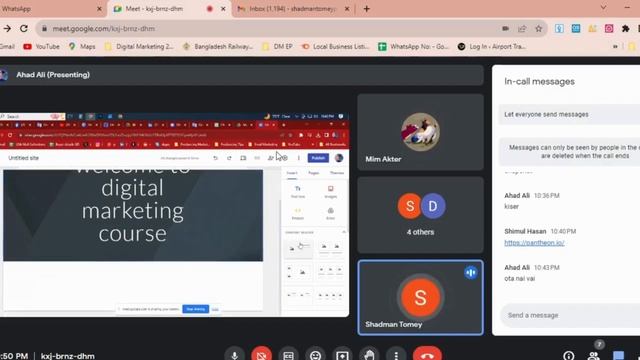Viewport: 640px width, 360px height.
Task: Select the Themes tab in the Sites panel
Action: pyautogui.click(x=337, y=173)
